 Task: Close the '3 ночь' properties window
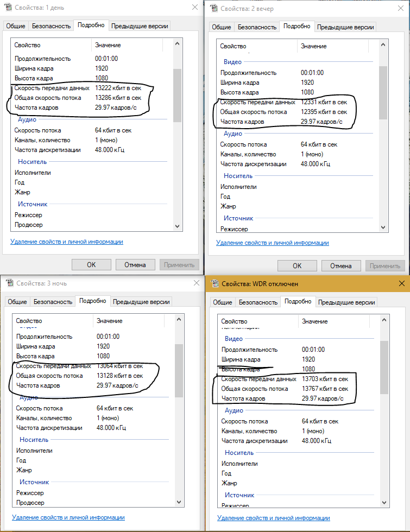pos(194,283)
